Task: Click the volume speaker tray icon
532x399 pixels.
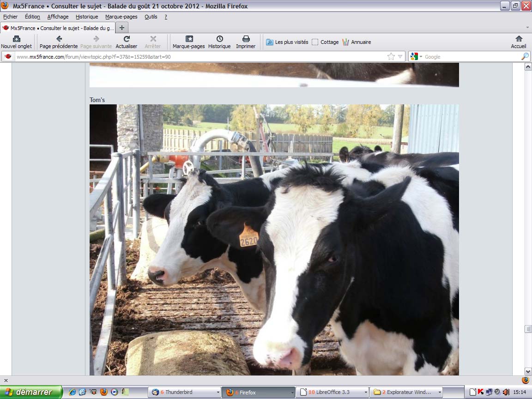Action: (506, 392)
